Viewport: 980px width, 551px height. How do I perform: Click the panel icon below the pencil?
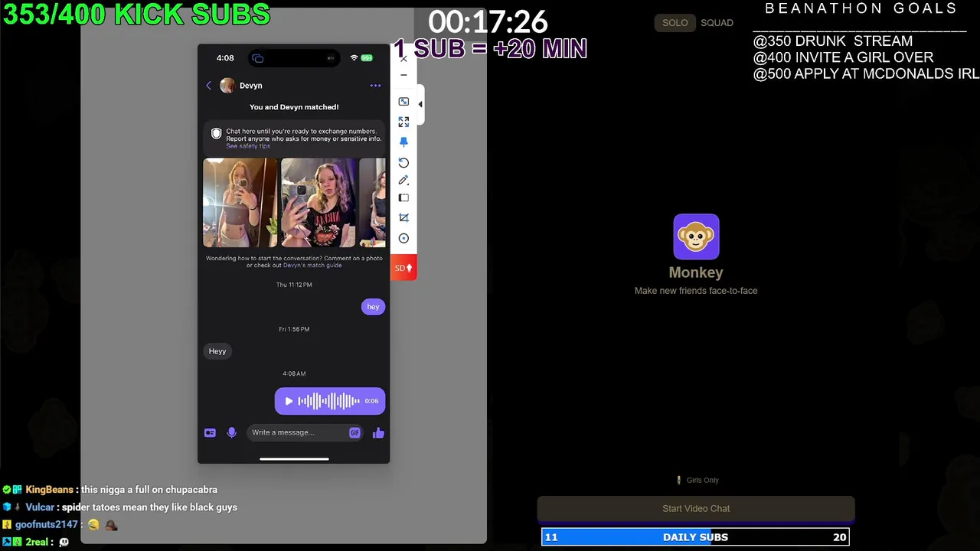[x=403, y=198]
